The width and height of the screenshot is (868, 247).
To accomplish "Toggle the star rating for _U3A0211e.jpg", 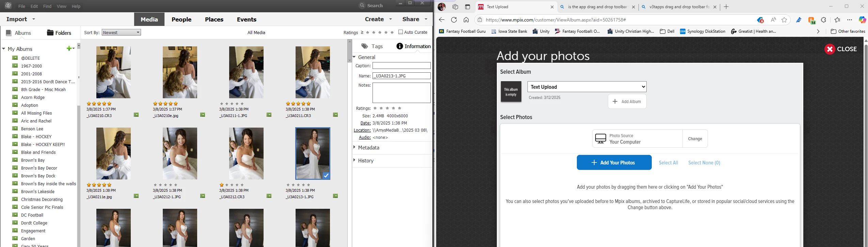I will (99, 185).
